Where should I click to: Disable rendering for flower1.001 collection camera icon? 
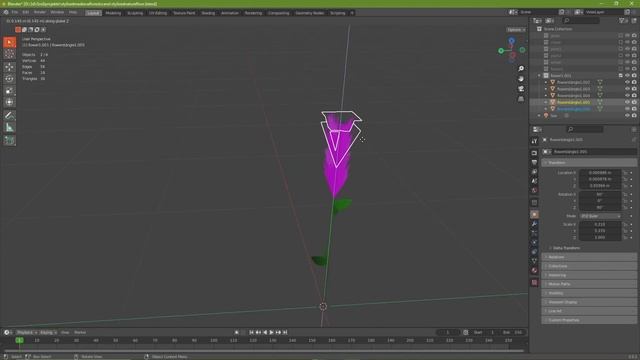coord(634,76)
